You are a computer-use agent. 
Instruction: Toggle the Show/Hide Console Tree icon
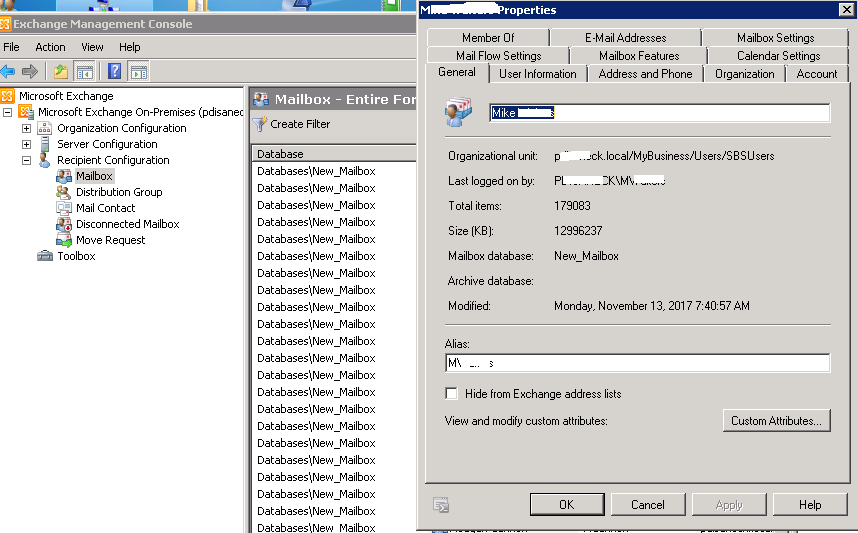click(x=85, y=71)
